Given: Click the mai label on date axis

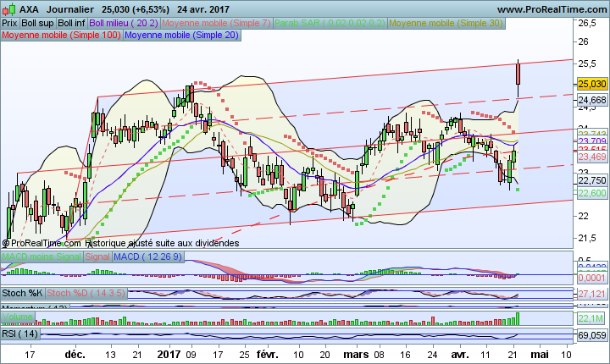Looking at the screenshot, I should pyautogui.click(x=540, y=355).
